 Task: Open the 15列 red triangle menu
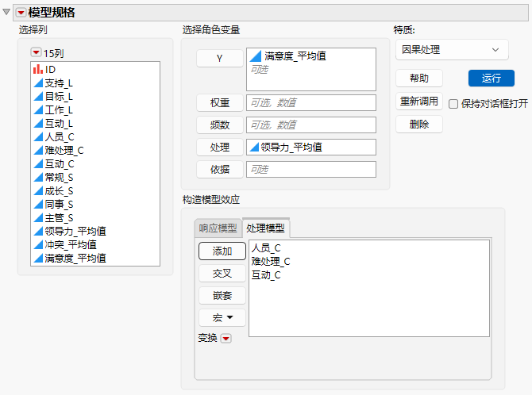[36, 52]
